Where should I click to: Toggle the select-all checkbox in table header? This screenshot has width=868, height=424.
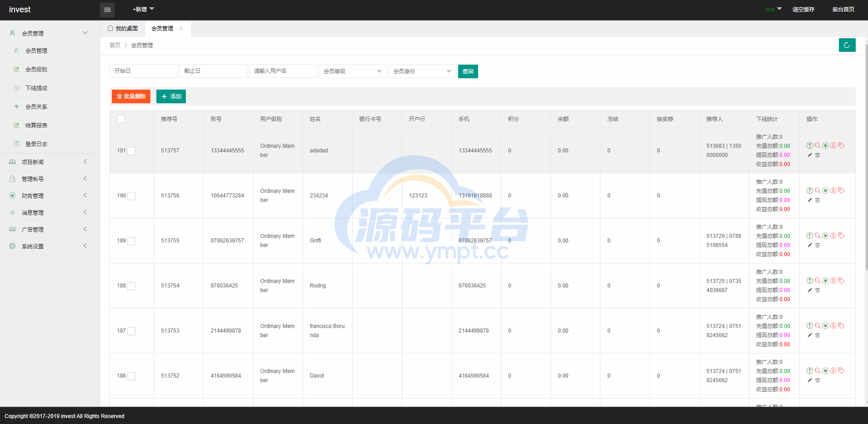pos(121,119)
